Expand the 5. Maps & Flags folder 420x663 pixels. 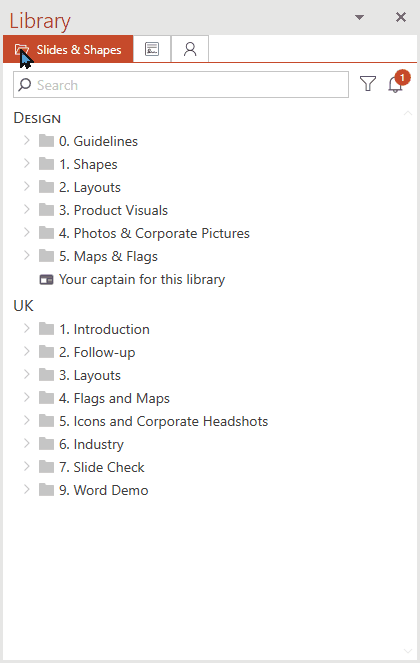point(27,255)
